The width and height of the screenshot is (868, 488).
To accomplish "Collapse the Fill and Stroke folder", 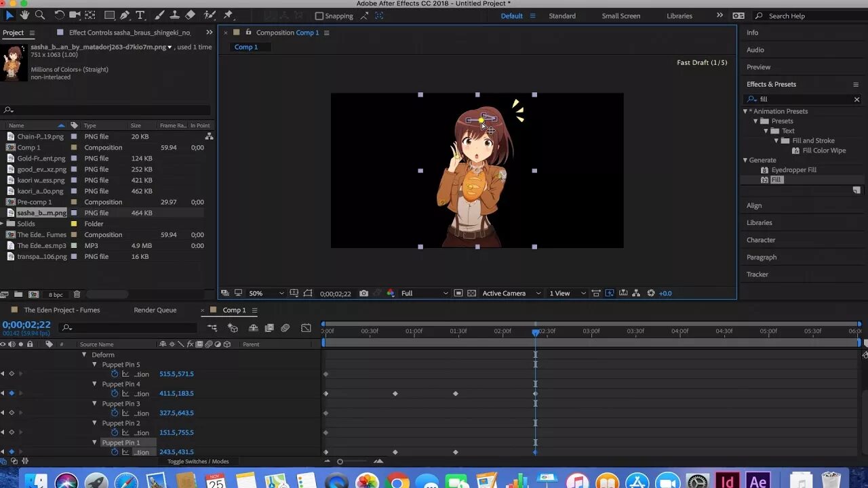I will [x=776, y=140].
